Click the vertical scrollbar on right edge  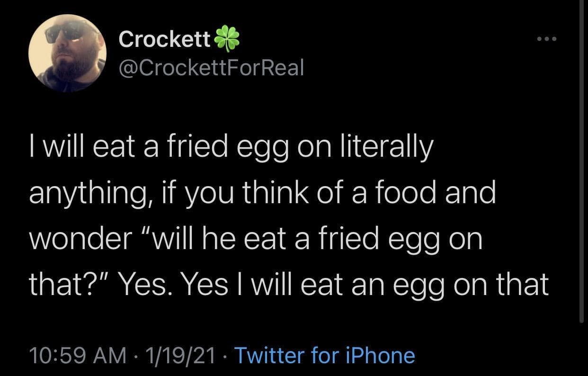(582, 161)
